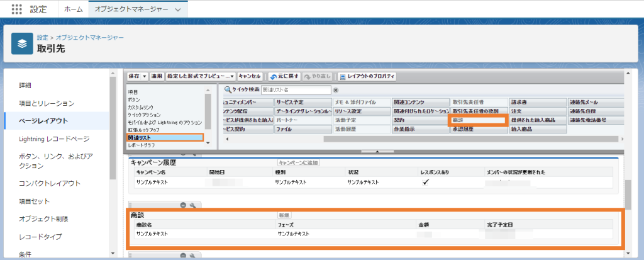Click the 適用 button
Screen dimensions: 644x260
click(x=157, y=77)
